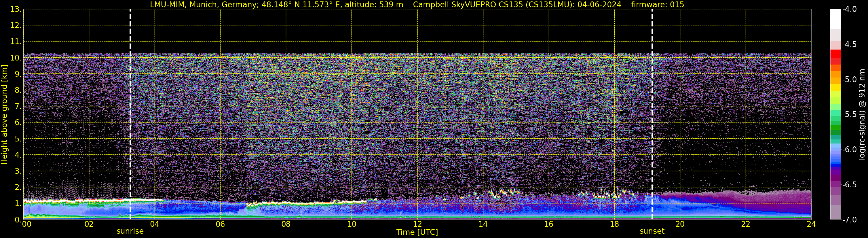Click the 06 hour tick label
Viewport: 868px width, 238px height.
(x=220, y=224)
